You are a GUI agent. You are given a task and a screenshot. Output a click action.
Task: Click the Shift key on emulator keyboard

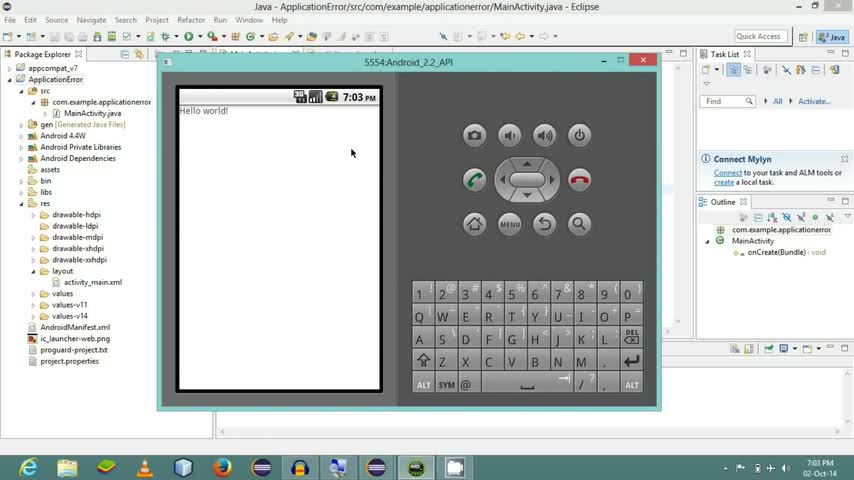click(423, 361)
